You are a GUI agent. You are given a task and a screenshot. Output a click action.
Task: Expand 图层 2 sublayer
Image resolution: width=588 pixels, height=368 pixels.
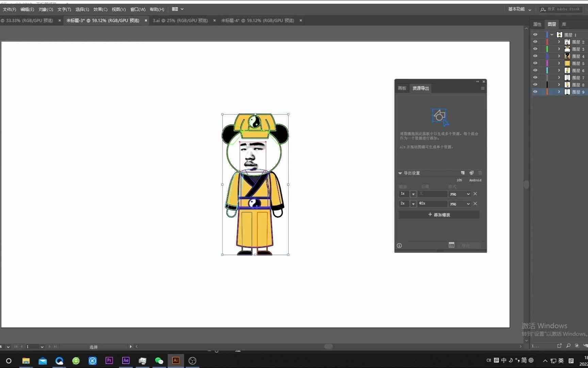coord(559,42)
